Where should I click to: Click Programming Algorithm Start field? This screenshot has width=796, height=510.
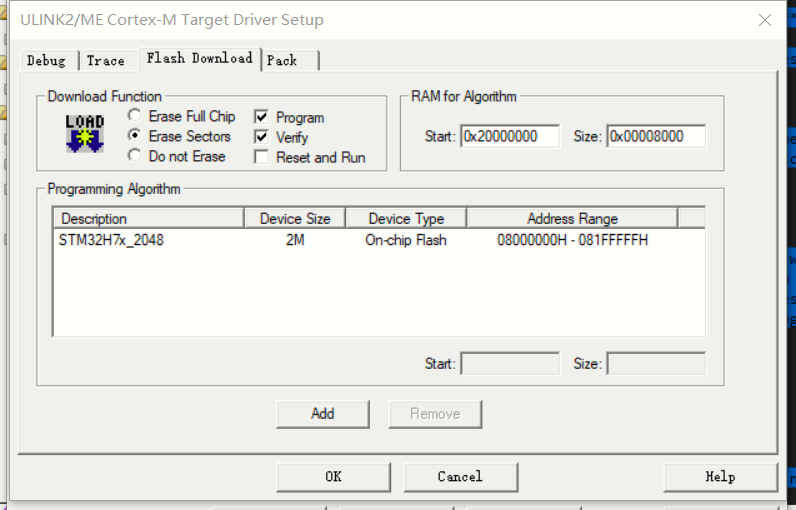point(510,363)
